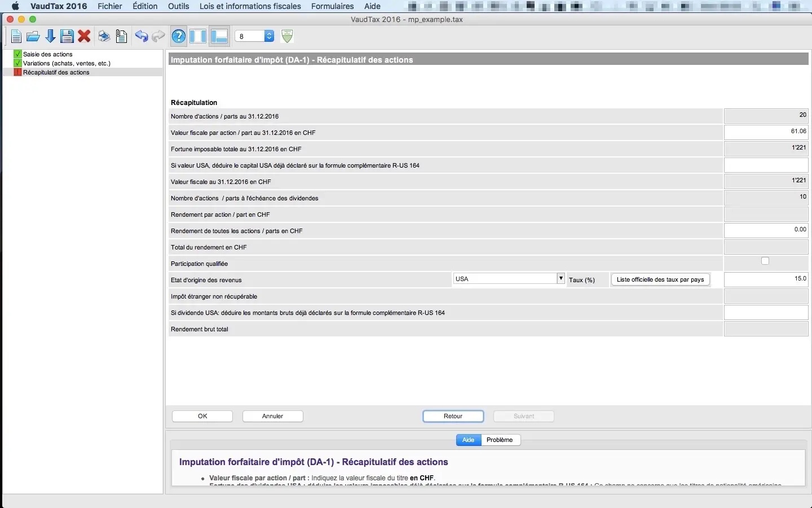The image size is (812, 508).
Task: Click the Fortune imposable totale value 1'221
Action: (766, 148)
